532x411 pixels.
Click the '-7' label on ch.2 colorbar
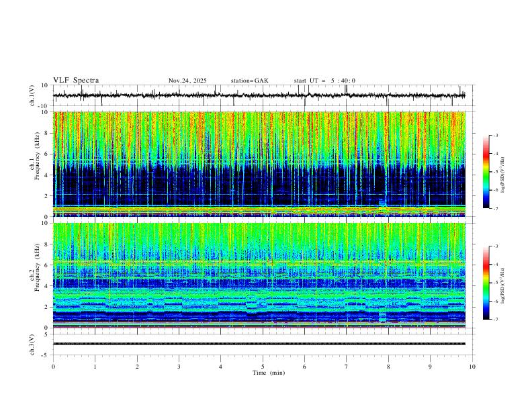point(495,320)
